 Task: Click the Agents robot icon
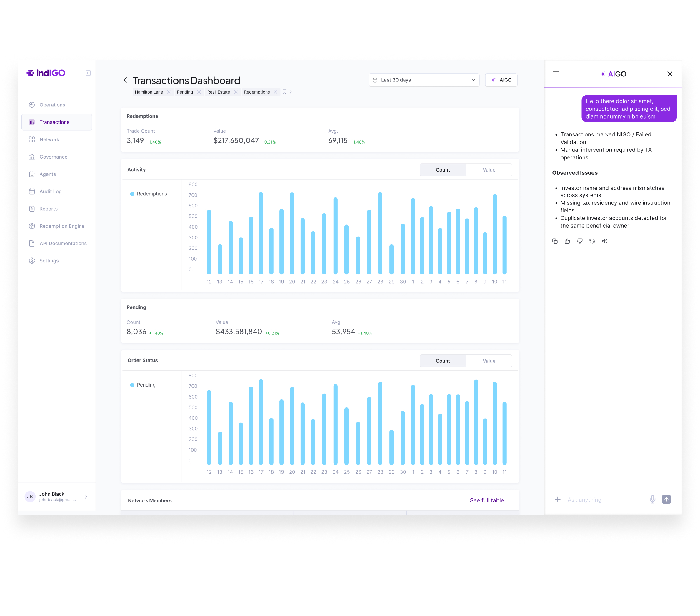32,174
